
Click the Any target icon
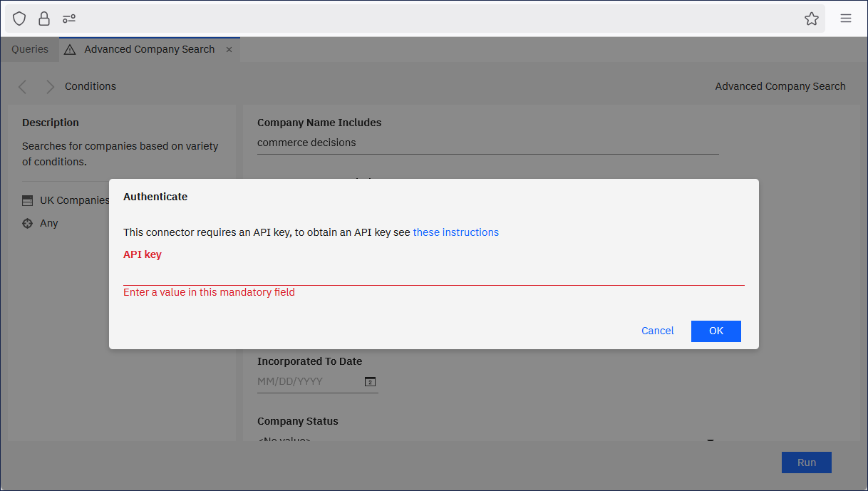click(28, 224)
